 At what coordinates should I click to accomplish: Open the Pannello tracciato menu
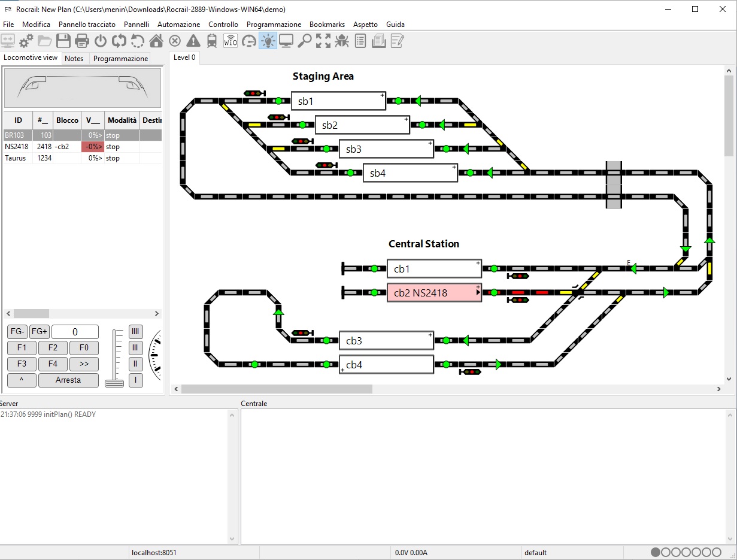pyautogui.click(x=87, y=25)
